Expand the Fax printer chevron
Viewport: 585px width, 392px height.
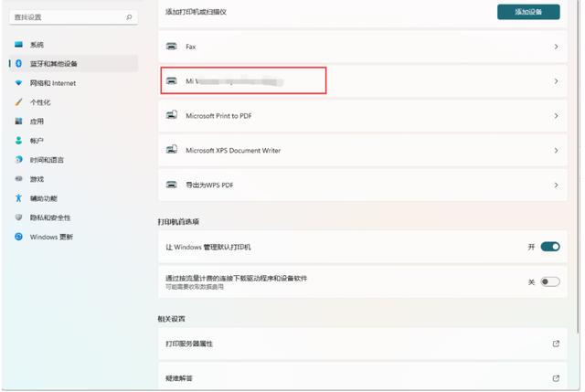556,47
